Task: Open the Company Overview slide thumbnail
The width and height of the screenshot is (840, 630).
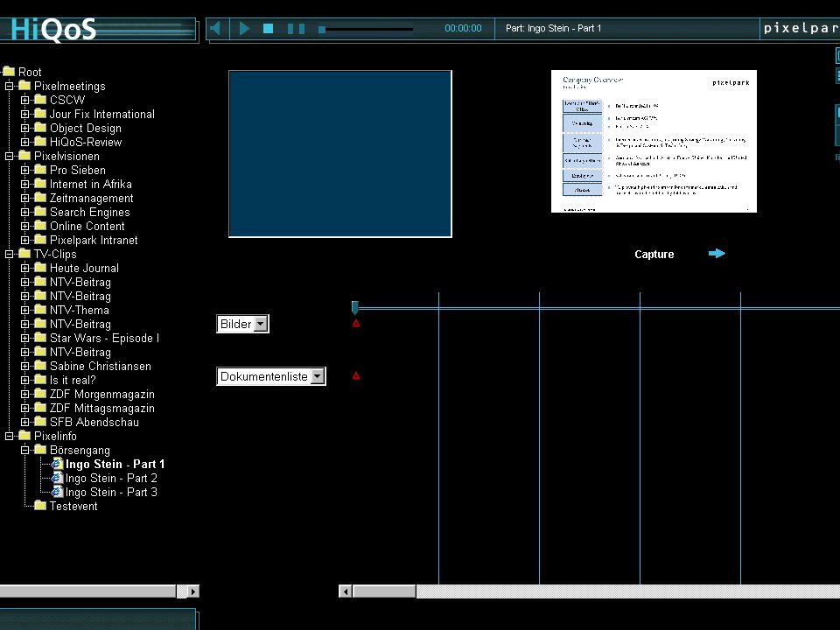Action: pos(654,142)
